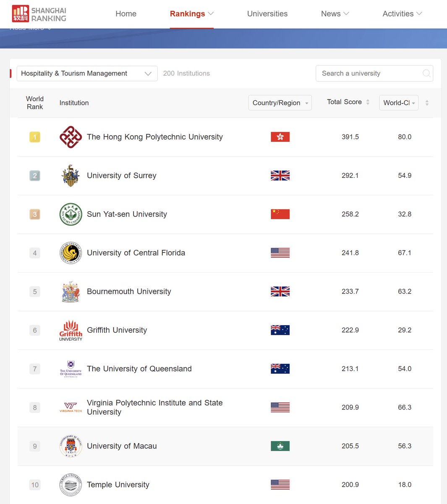
Task: Open the Activities menu
Action: (x=398, y=14)
